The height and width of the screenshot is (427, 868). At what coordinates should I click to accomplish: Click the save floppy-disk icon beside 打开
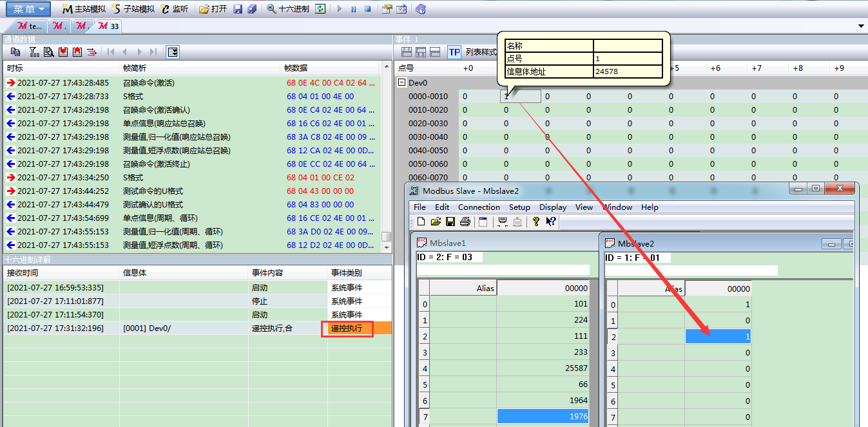coord(238,9)
